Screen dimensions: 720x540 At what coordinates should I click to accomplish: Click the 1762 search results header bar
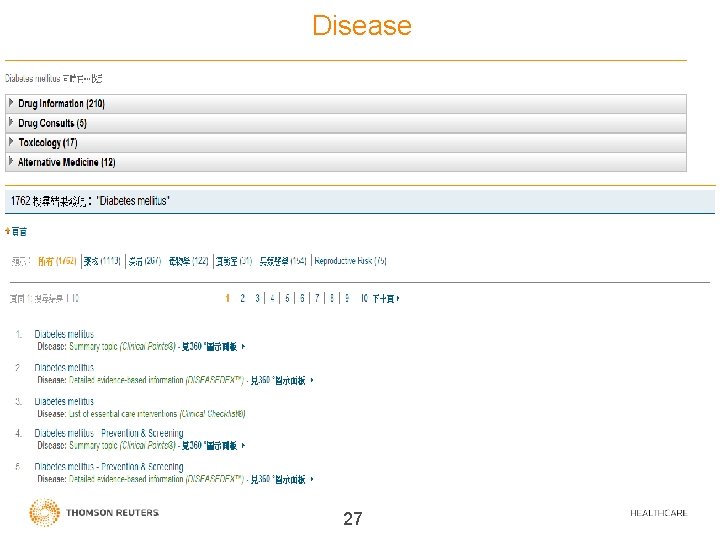360,201
